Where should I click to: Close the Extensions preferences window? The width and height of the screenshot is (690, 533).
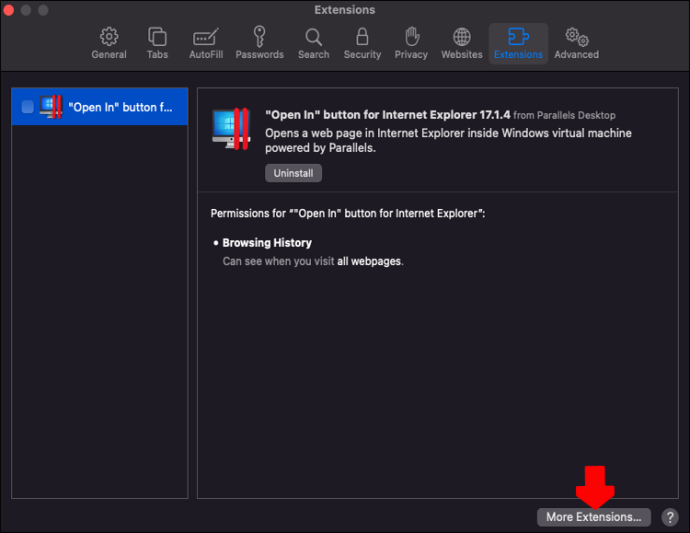pos(9,10)
